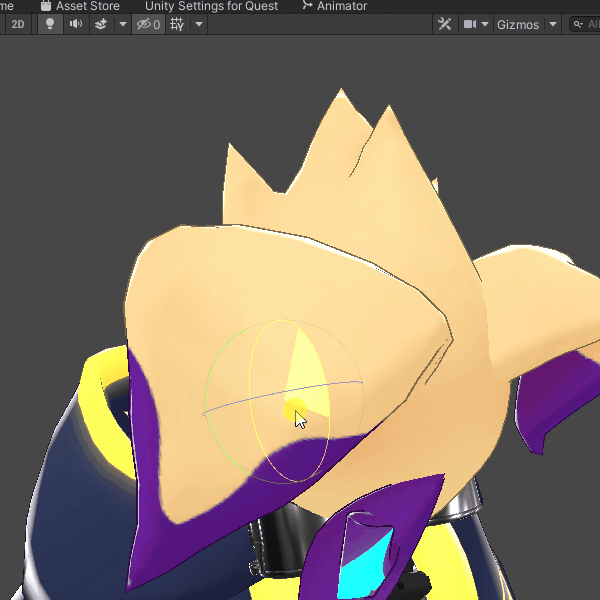
Task: Toggle the Gizmos button
Action: [x=518, y=24]
